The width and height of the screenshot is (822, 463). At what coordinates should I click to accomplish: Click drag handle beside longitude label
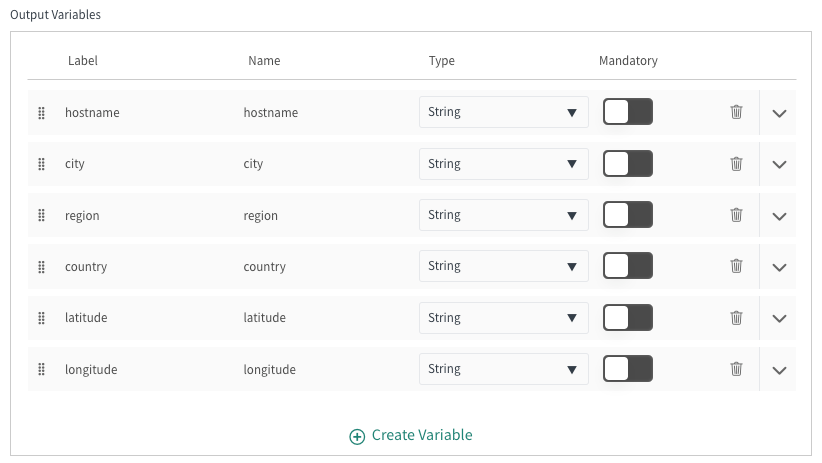(42, 370)
